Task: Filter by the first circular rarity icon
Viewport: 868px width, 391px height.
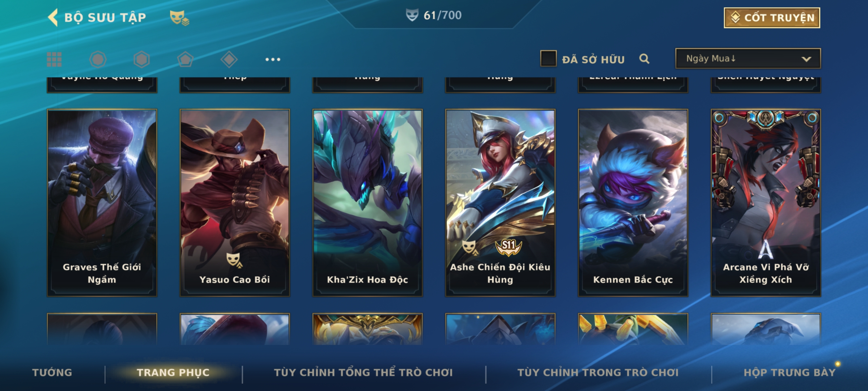Action: [98, 59]
